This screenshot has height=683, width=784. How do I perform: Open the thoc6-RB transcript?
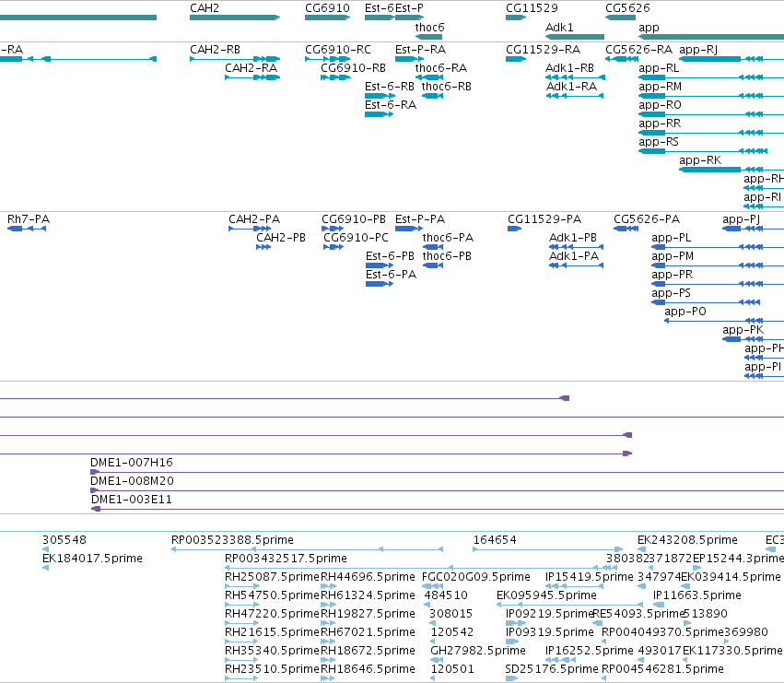pyautogui.click(x=432, y=96)
